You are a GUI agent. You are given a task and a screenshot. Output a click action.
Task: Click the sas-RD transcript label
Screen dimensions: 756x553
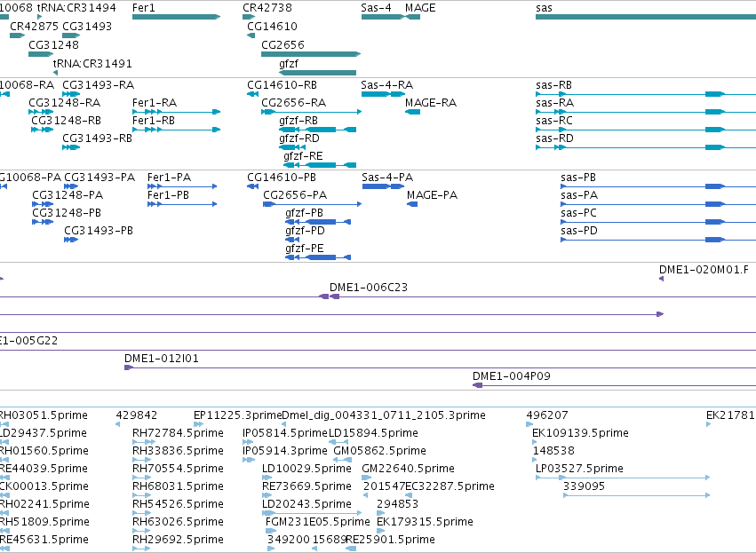click(554, 138)
